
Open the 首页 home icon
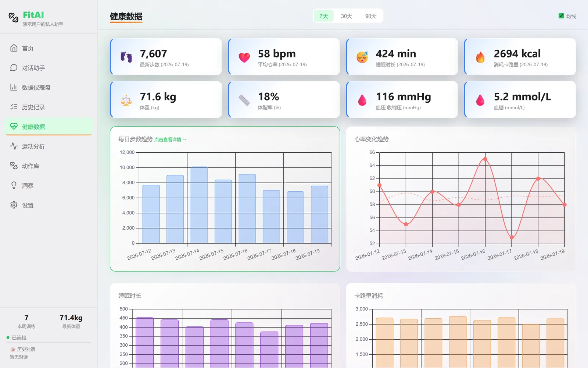click(14, 48)
